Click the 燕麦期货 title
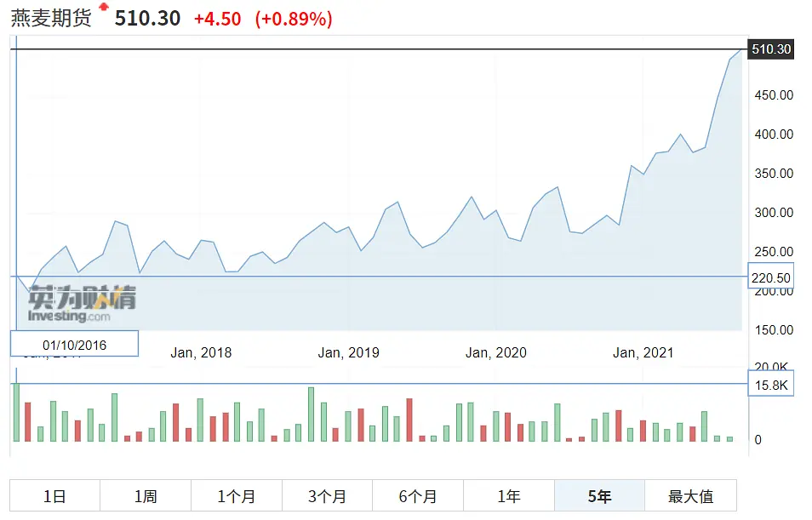This screenshot has height=520, width=812. pyautogui.click(x=51, y=19)
